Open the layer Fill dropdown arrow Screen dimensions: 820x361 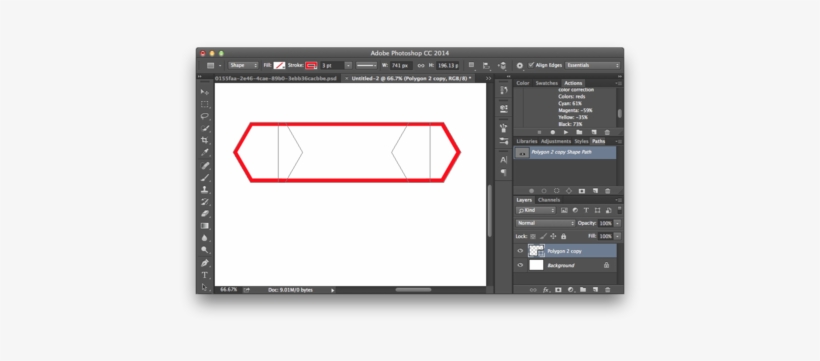(x=618, y=236)
